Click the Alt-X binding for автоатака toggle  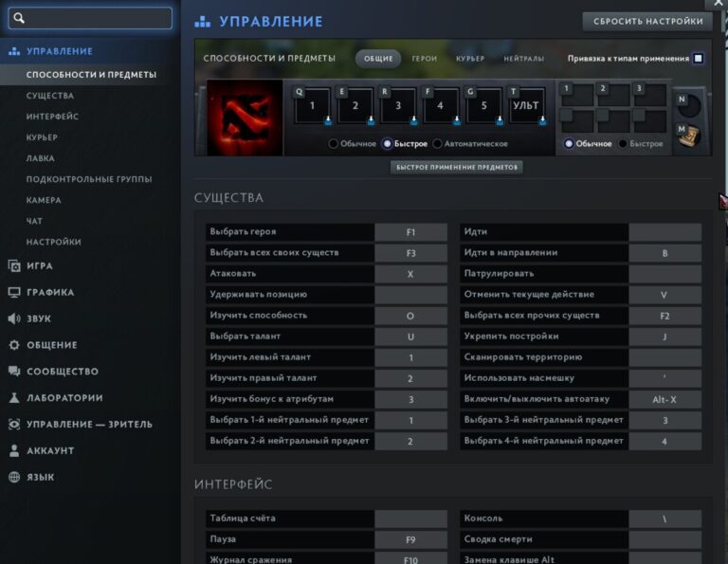pyautogui.click(x=664, y=399)
